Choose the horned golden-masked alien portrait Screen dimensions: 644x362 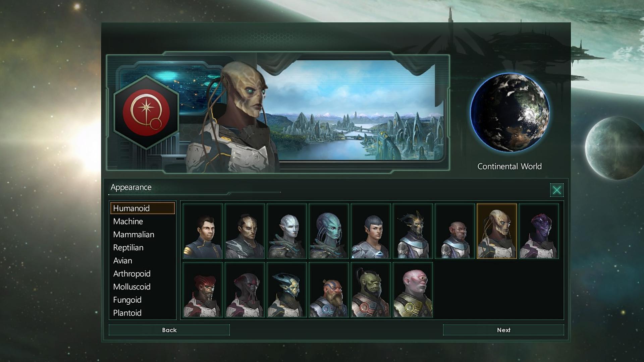[x=413, y=231]
